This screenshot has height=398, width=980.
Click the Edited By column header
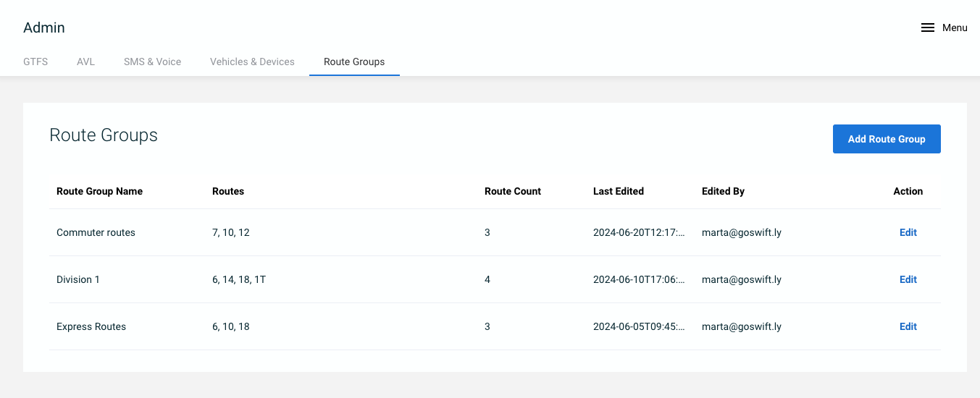[x=723, y=191]
